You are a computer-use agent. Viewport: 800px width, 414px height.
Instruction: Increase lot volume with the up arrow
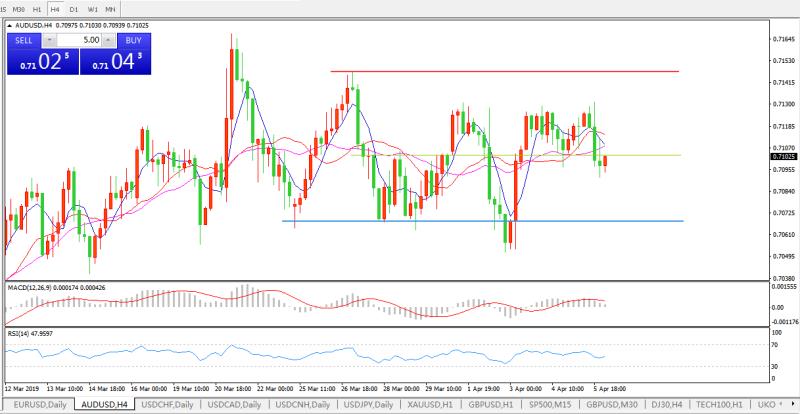click(x=109, y=40)
